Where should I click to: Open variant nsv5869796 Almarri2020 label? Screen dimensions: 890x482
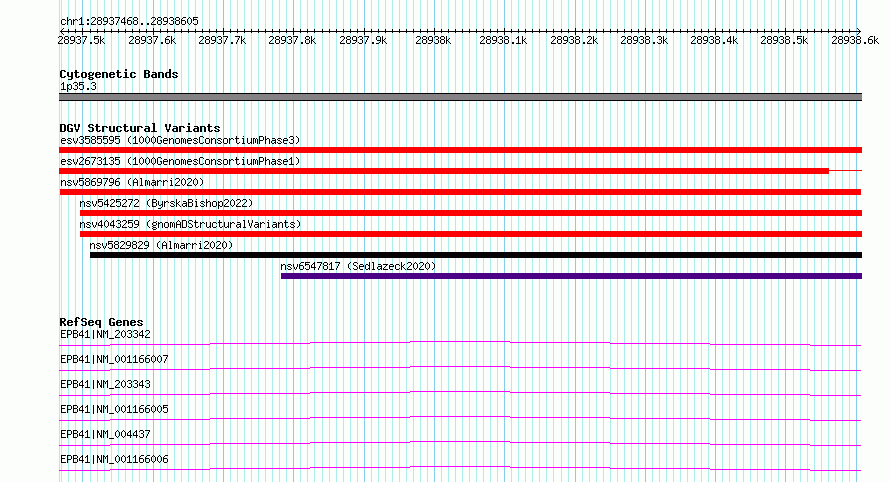[132, 182]
